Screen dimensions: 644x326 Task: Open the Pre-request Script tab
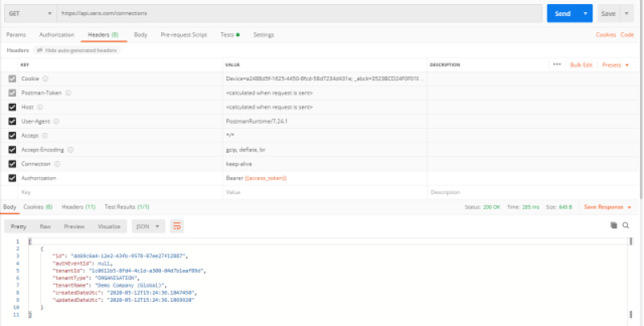184,35
